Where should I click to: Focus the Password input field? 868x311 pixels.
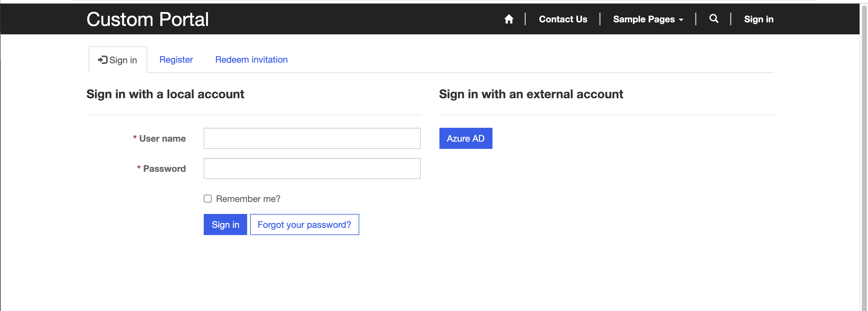tap(312, 168)
